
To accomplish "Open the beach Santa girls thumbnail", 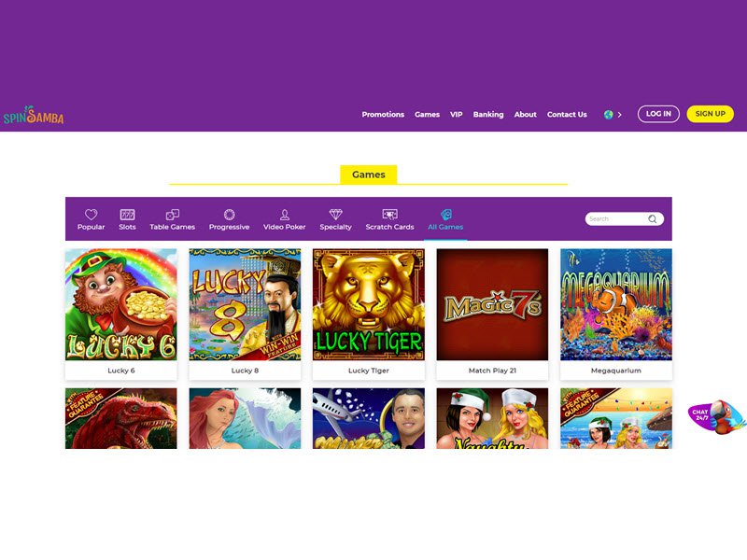I will point(616,418).
